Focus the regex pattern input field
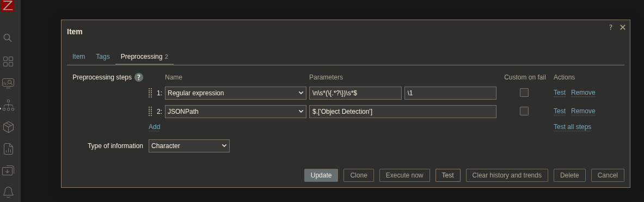The height and width of the screenshot is (202, 644). [x=355, y=93]
